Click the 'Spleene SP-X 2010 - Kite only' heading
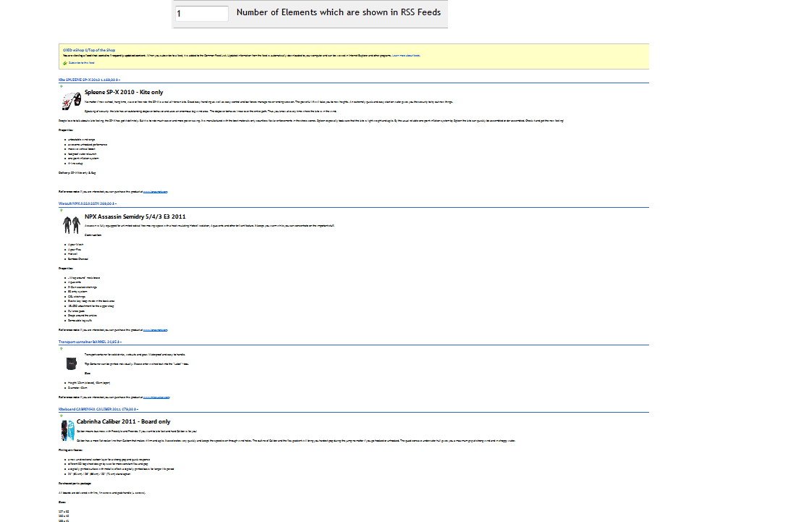Viewport: 812px width, 522px height. (124, 93)
